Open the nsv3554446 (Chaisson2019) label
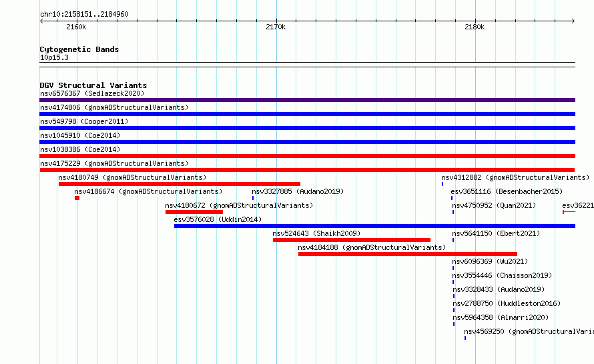Image resolution: width=594 pixels, height=364 pixels. tap(502, 275)
